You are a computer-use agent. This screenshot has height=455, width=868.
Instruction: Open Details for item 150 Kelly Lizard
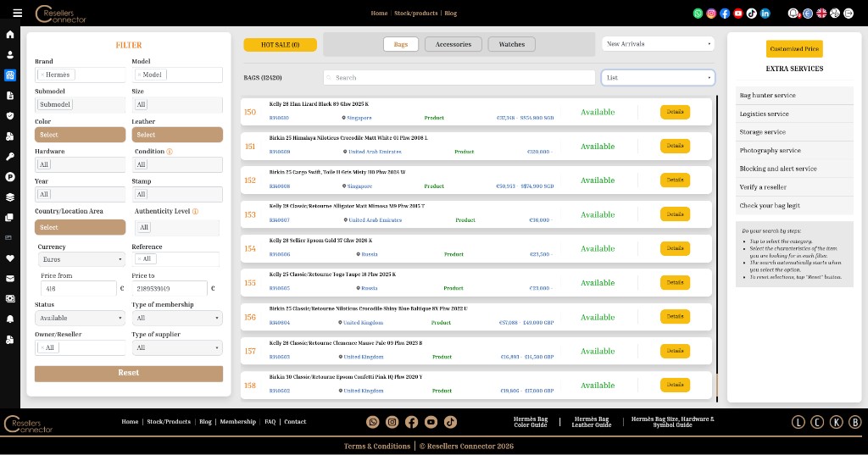tap(675, 112)
